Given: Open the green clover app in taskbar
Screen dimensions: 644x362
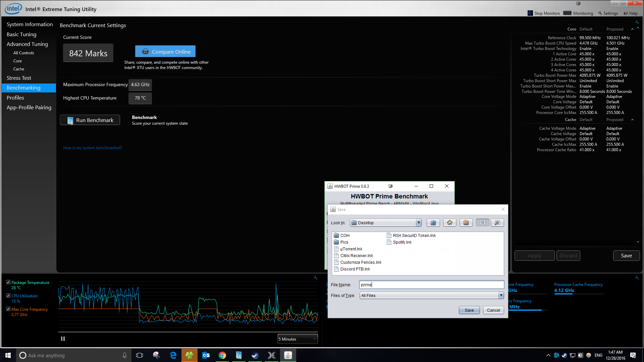Looking at the screenshot, I should click(x=190, y=355).
